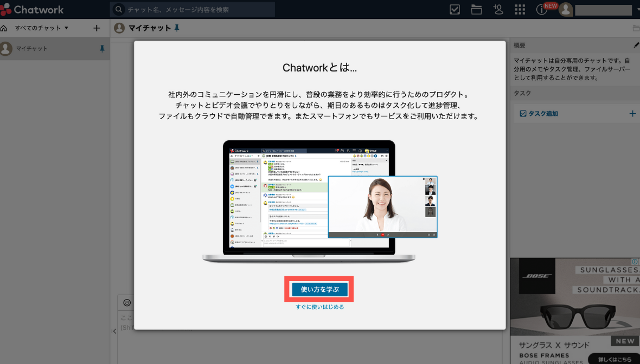The width and height of the screenshot is (640, 364).
Task: Click the マイチャット header avatar
Action: tap(119, 28)
